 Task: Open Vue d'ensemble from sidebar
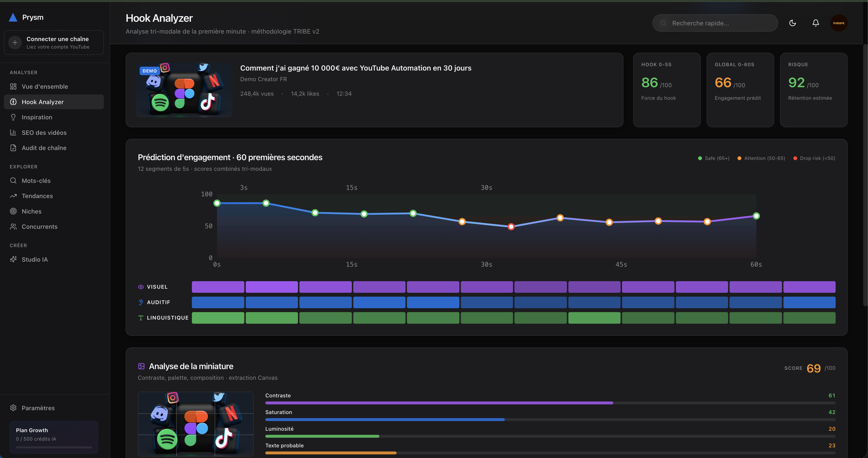44,86
